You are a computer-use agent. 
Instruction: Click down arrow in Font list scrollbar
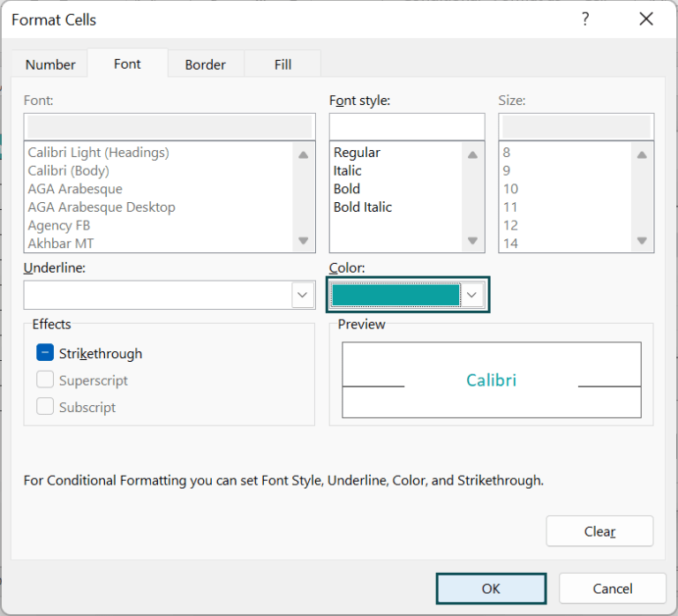coord(304,240)
